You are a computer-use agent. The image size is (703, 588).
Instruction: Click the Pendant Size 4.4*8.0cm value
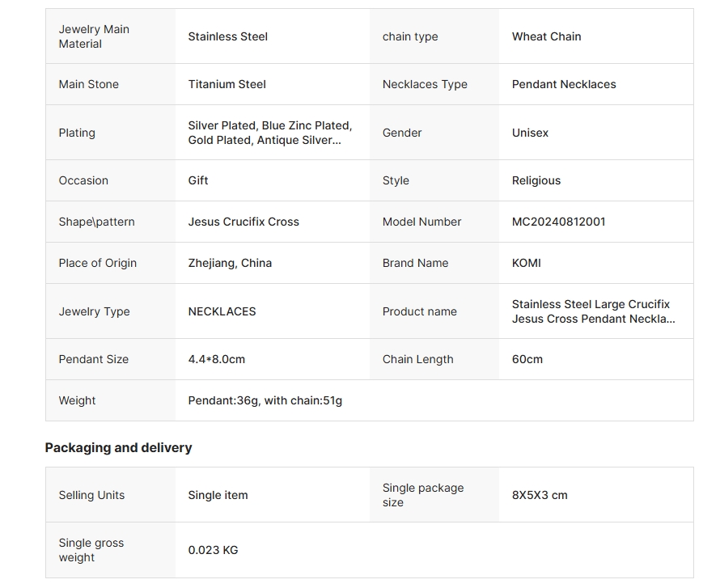(x=216, y=359)
